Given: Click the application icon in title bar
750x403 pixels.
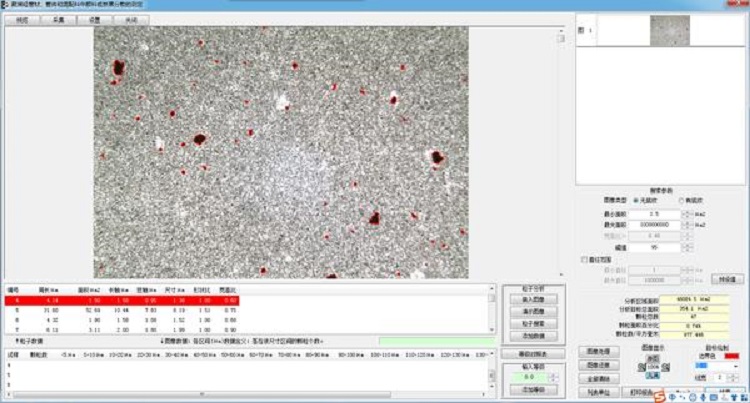Looking at the screenshot, I should click(x=5, y=5).
